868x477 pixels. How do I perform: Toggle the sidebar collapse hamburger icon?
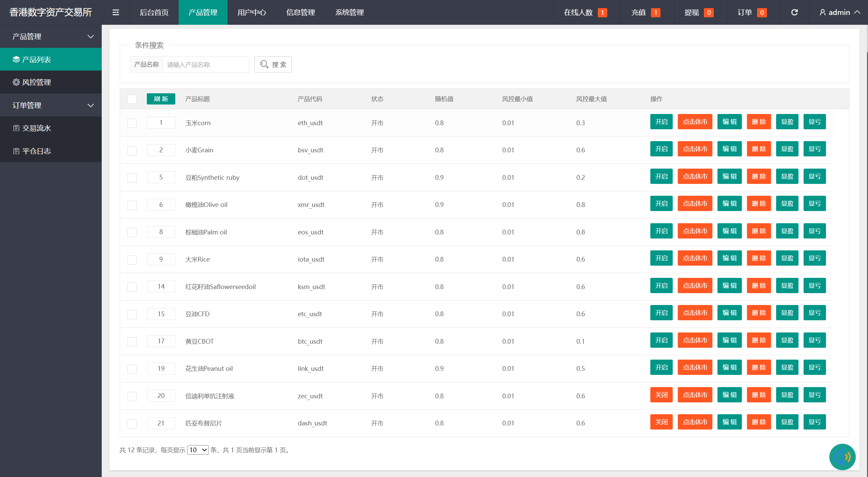(116, 13)
